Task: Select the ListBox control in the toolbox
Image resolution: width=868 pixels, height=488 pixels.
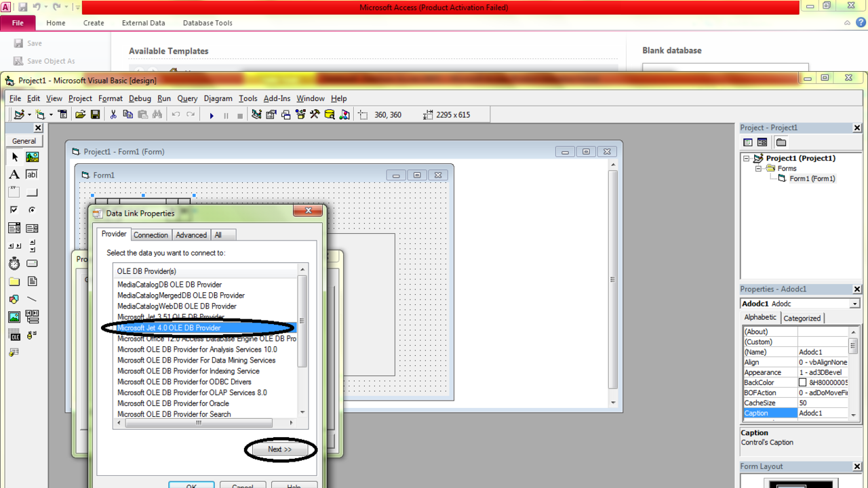Action: tap(32, 228)
